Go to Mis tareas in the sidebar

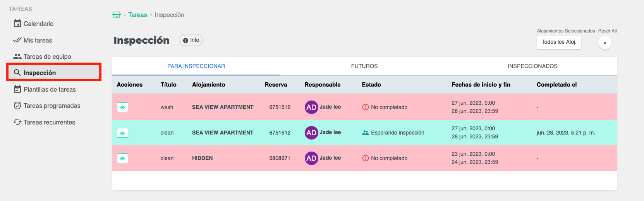(38, 40)
